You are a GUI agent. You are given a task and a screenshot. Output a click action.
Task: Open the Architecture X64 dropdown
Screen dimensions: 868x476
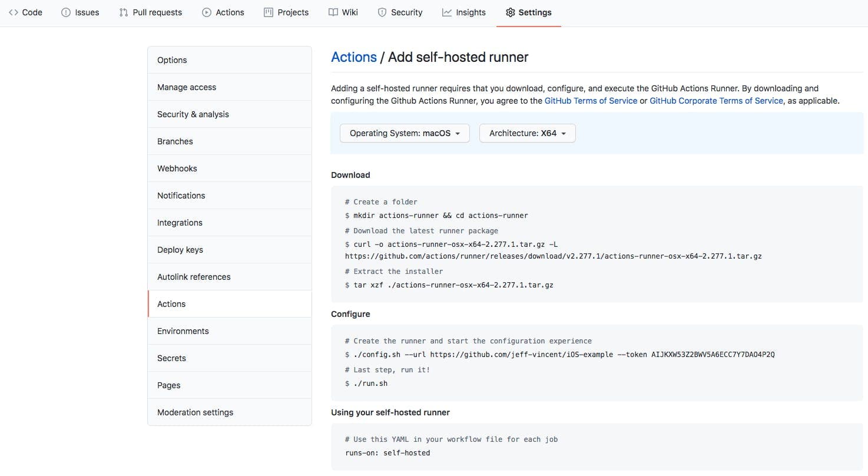tap(526, 133)
